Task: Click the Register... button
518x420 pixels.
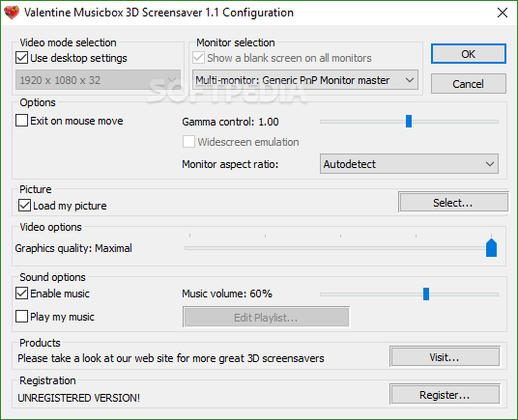Action: (445, 394)
